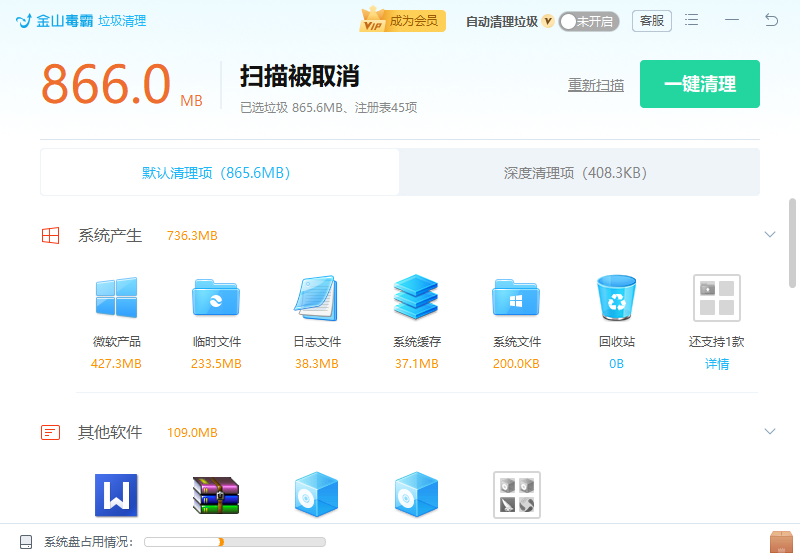Select the first blue disc cube icon

(x=316, y=494)
